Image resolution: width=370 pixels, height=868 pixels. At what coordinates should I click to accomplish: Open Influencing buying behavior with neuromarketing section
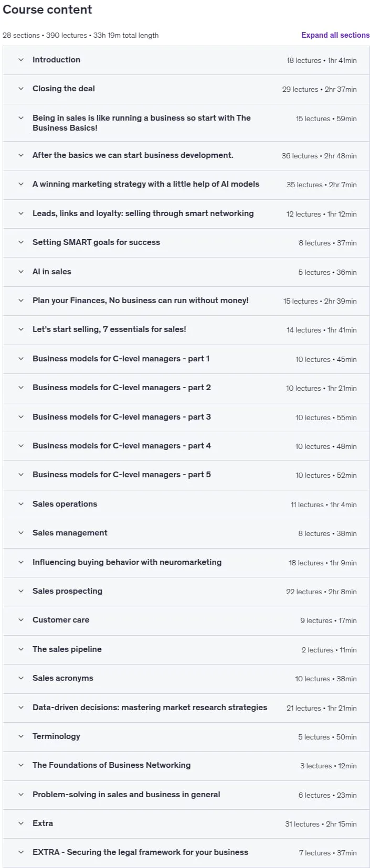186,562
